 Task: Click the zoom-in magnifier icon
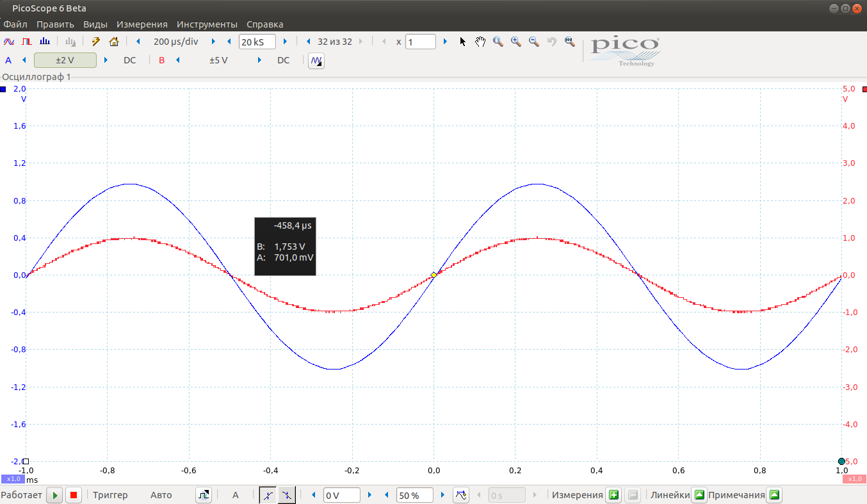[x=515, y=41]
